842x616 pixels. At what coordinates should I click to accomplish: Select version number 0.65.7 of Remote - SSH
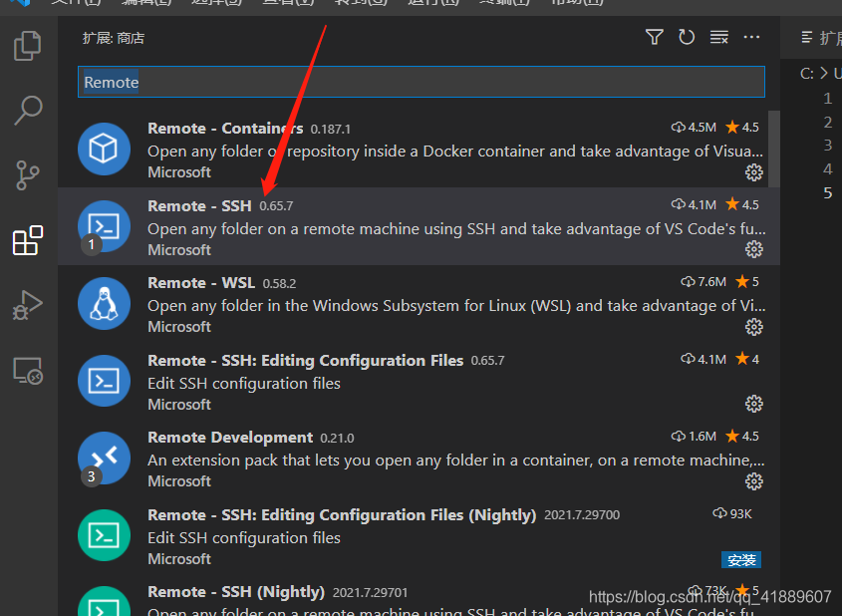[276, 206]
